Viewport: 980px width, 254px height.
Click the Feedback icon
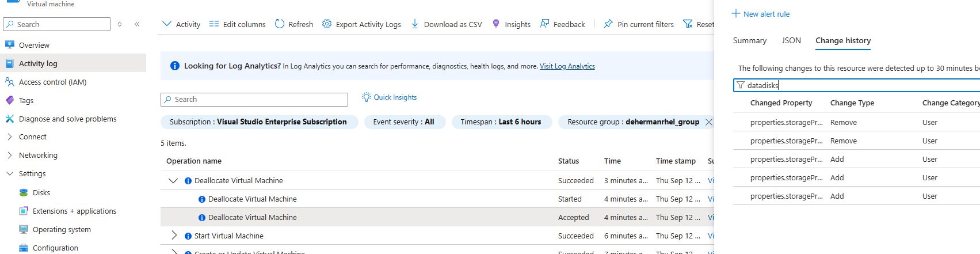click(x=544, y=24)
